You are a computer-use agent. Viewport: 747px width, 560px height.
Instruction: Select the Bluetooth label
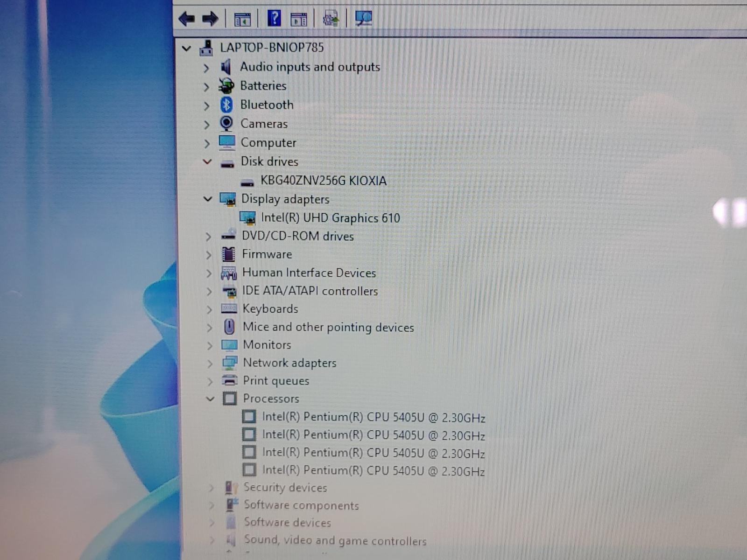(267, 105)
